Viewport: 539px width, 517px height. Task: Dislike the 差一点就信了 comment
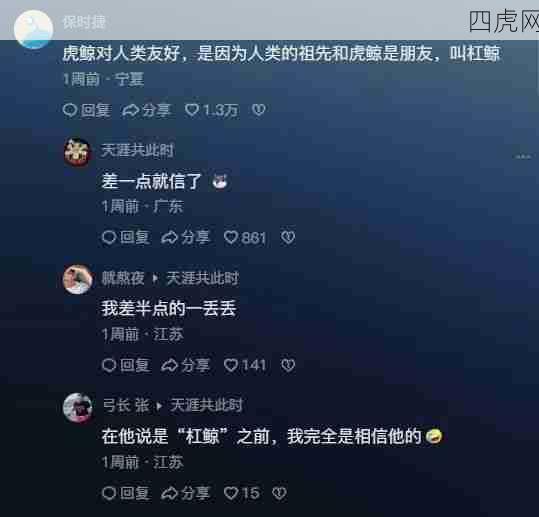coord(288,238)
